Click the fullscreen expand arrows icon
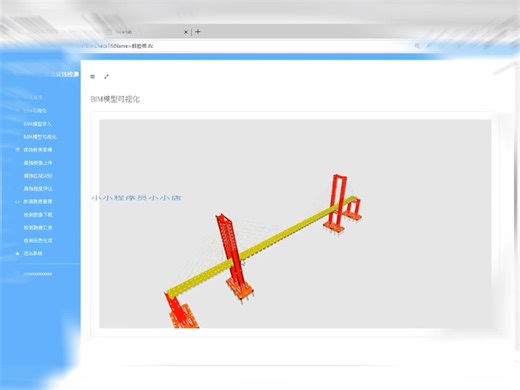Image resolution: width=520 pixels, height=390 pixels. click(x=106, y=77)
